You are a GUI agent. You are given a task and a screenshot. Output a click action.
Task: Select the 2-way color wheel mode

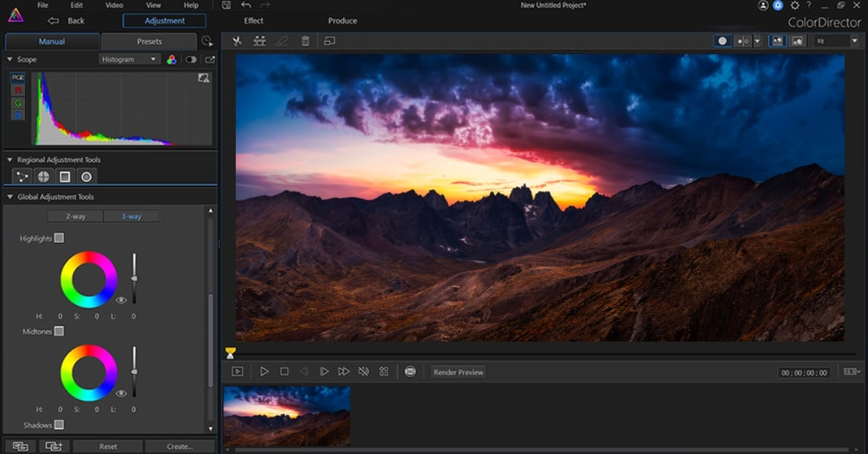pyautogui.click(x=75, y=216)
